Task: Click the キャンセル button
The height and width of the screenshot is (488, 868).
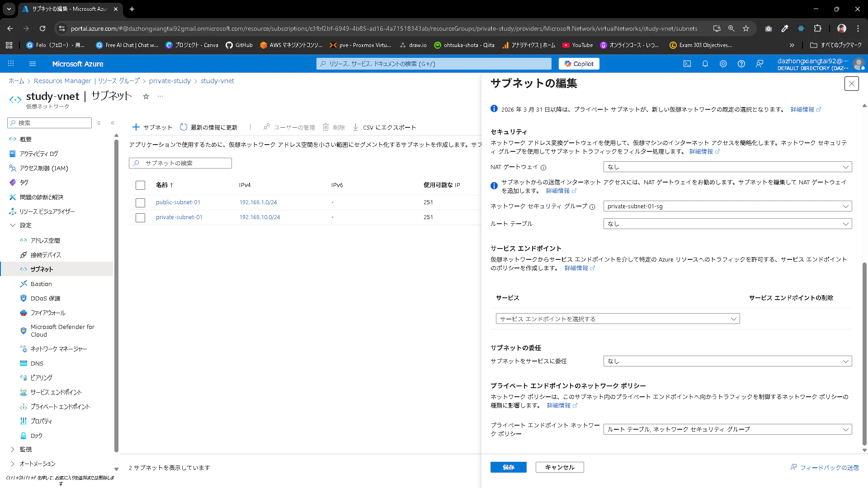Action: (x=559, y=467)
